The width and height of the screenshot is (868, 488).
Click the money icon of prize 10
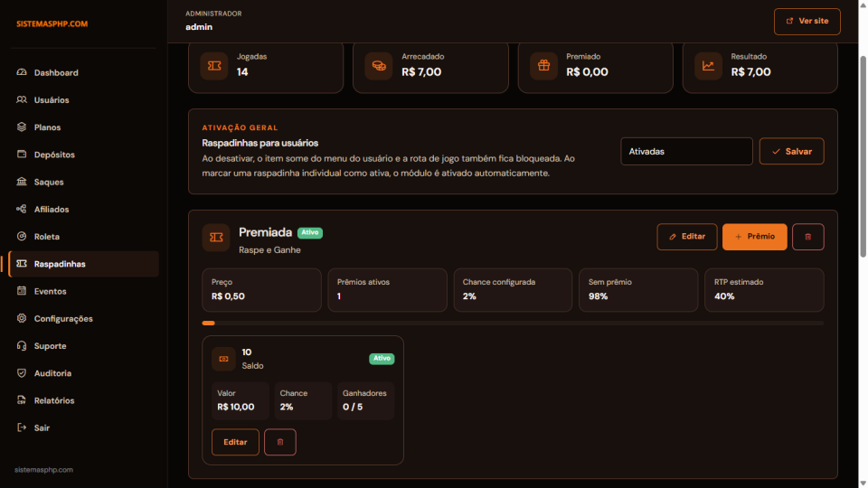[223, 359]
